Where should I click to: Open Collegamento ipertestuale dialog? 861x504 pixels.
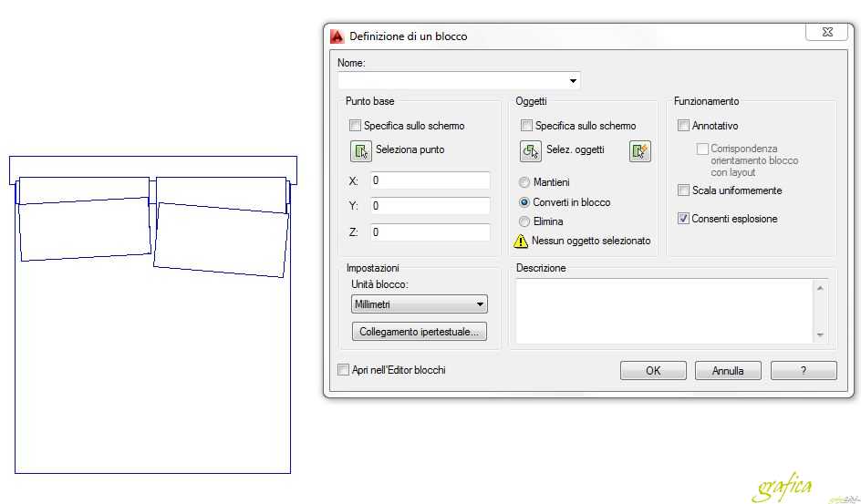pos(419,332)
